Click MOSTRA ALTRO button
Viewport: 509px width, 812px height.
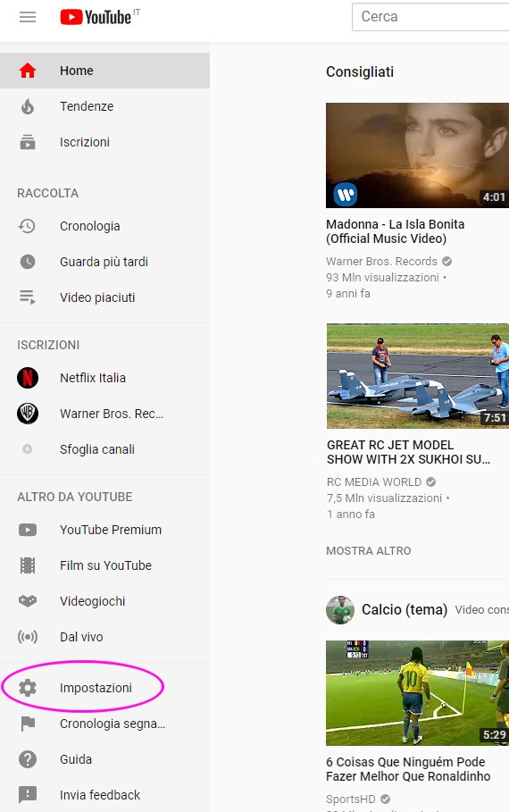(x=369, y=550)
